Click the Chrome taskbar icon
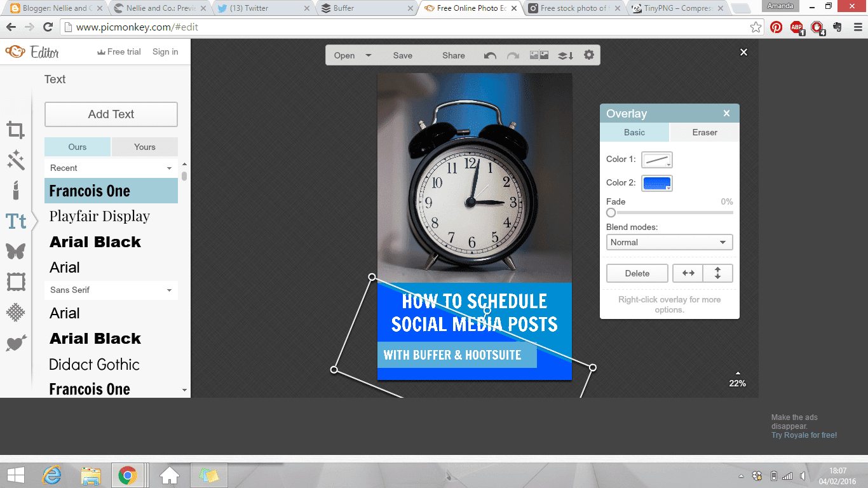Image resolution: width=868 pixels, height=488 pixels. pyautogui.click(x=128, y=475)
